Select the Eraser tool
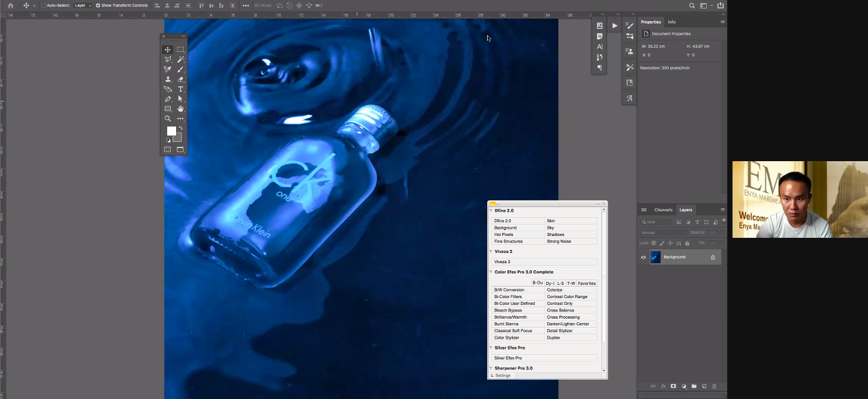 click(180, 79)
